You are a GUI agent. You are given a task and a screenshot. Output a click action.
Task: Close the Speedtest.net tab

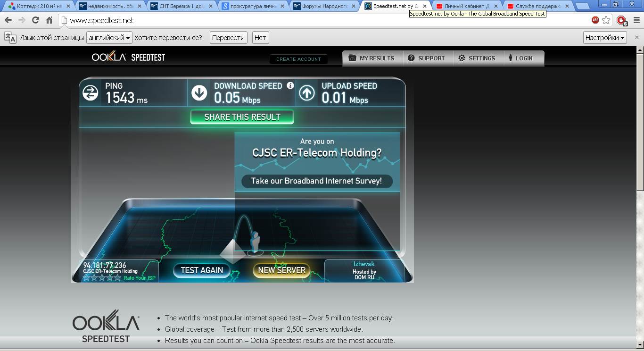424,6
